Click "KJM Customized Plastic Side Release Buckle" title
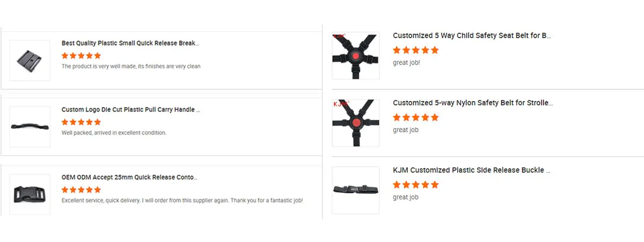This screenshot has height=242, width=644. (x=471, y=170)
